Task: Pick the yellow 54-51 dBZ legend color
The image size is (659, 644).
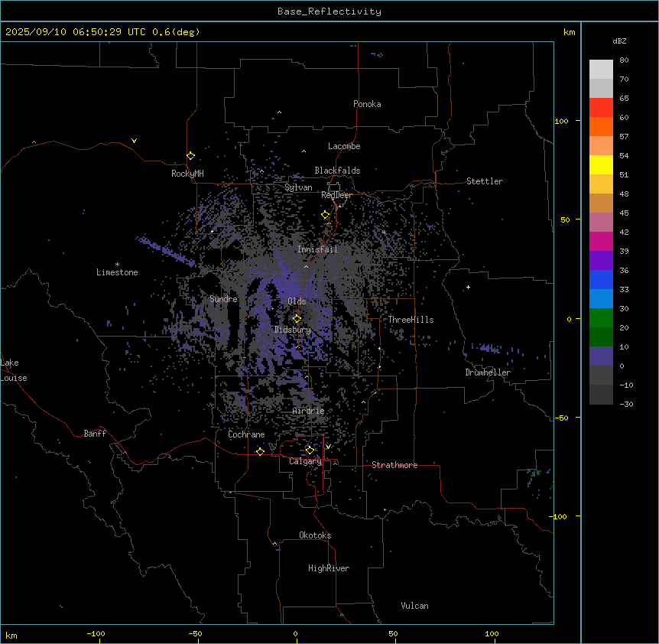Action: 601,164
